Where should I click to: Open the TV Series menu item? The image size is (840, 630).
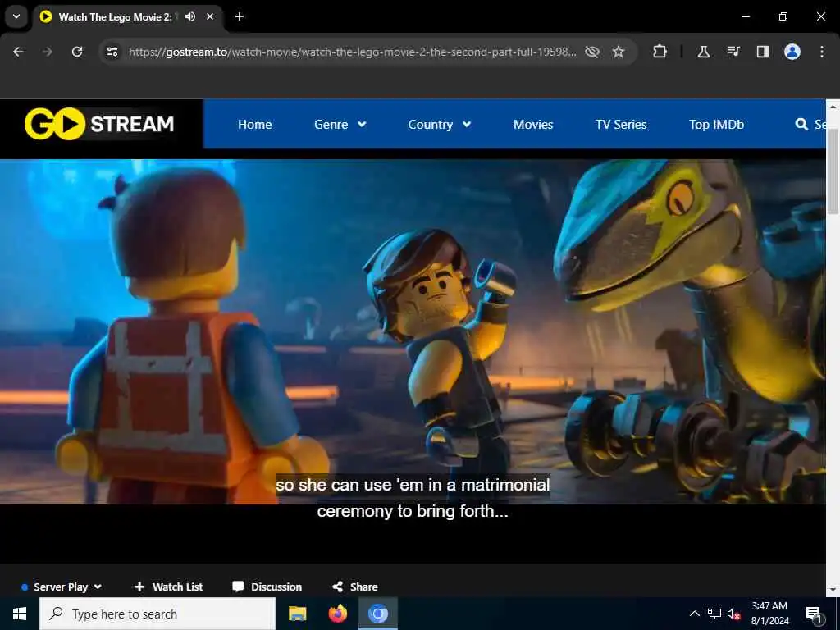pos(621,125)
